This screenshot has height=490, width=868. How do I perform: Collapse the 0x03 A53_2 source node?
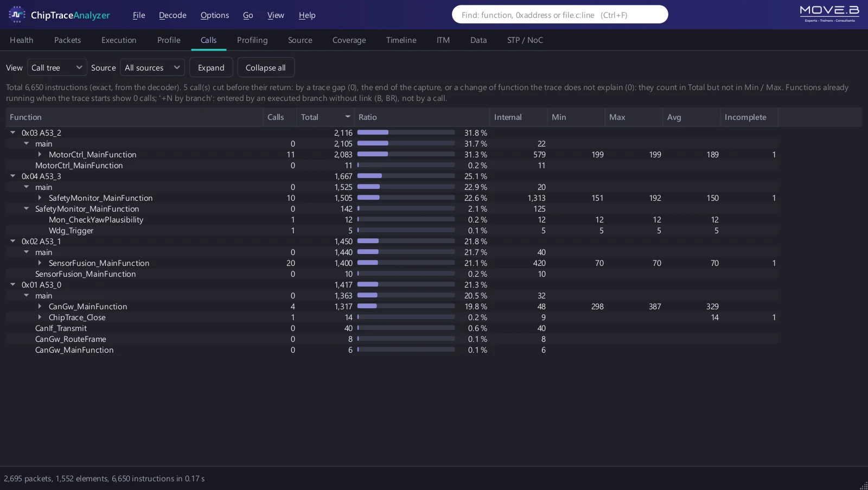pos(12,132)
